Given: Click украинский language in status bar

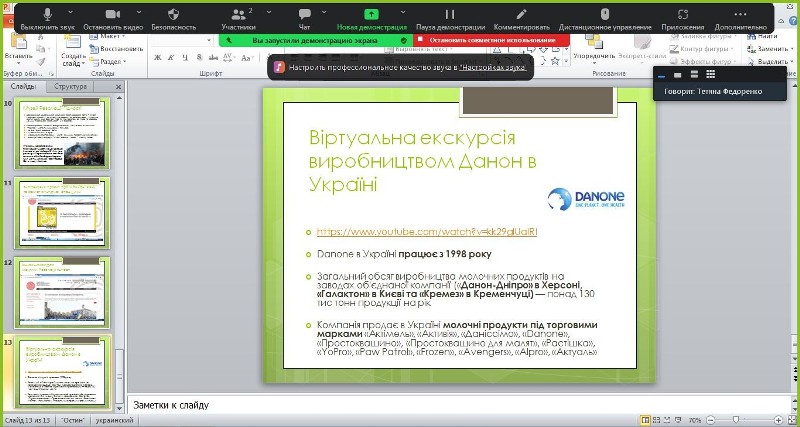Looking at the screenshot, I should pos(115,420).
